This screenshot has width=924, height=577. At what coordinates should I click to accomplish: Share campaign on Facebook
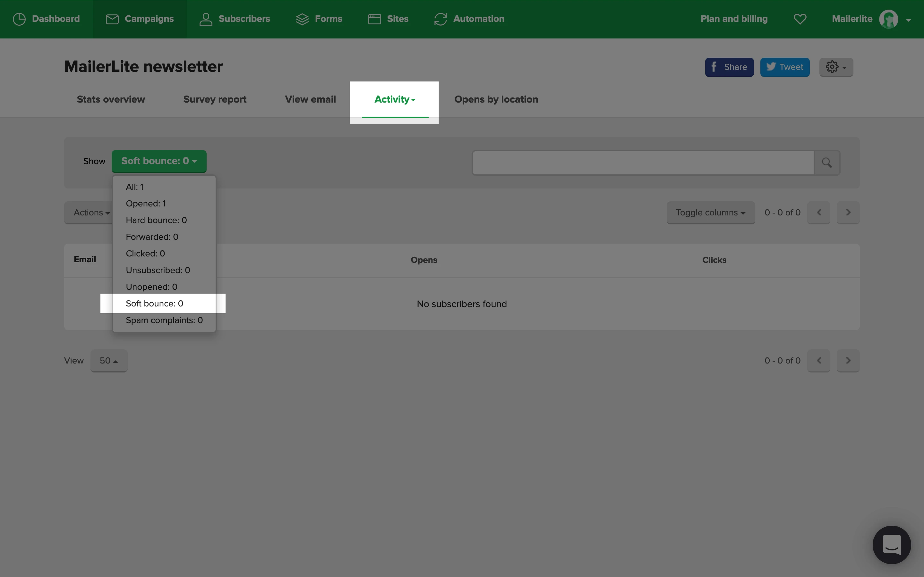point(729,67)
